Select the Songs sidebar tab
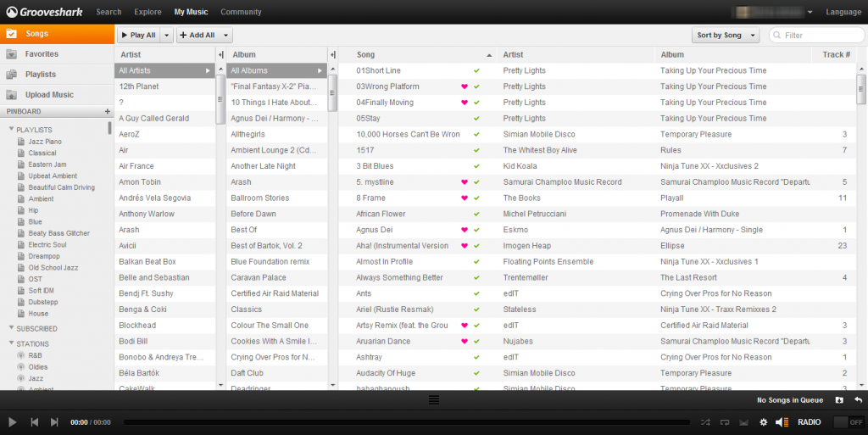The height and width of the screenshot is (435, 868). click(x=57, y=34)
